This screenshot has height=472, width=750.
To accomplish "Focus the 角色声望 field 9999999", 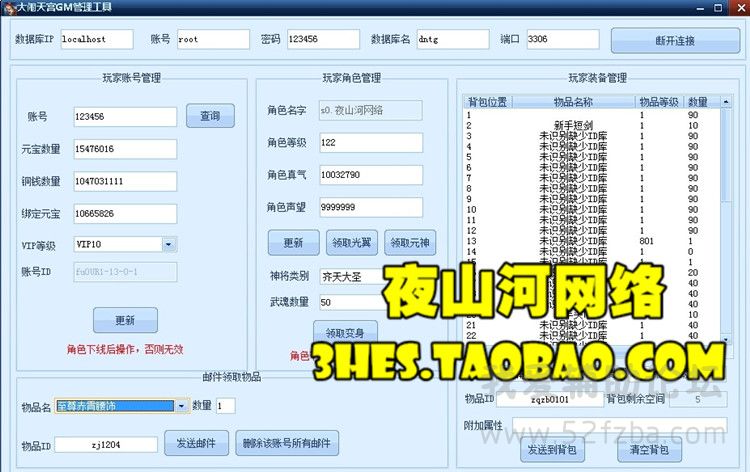I will tap(371, 207).
